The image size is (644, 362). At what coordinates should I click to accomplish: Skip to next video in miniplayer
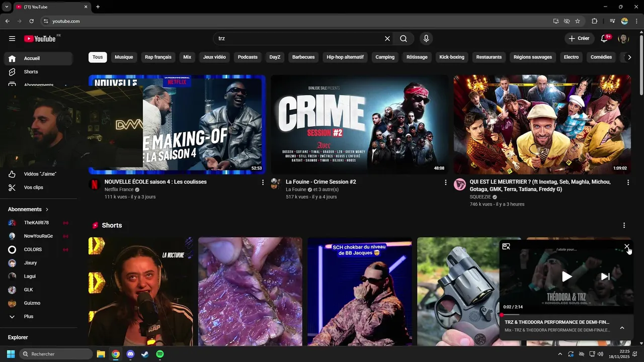tap(605, 277)
